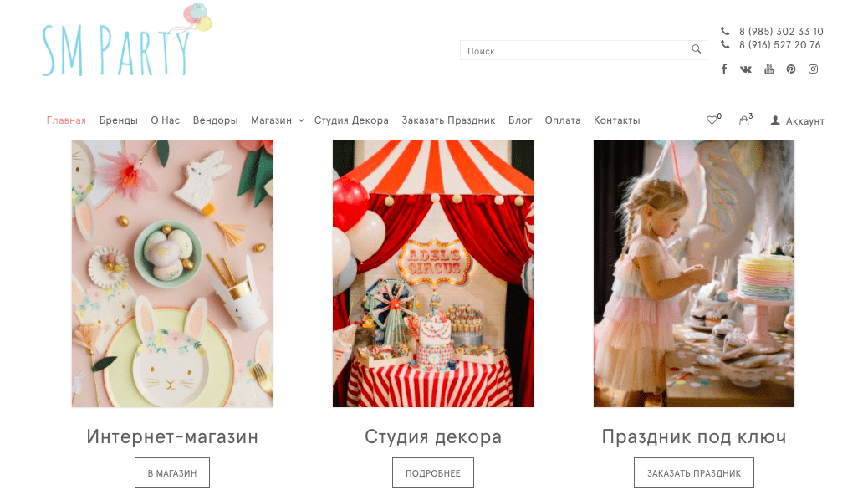
Task: Call phone number 8 (916) 527 20 76
Action: point(780,45)
